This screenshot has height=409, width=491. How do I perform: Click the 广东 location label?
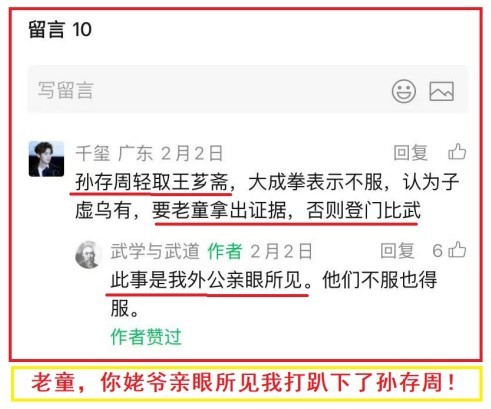(135, 153)
